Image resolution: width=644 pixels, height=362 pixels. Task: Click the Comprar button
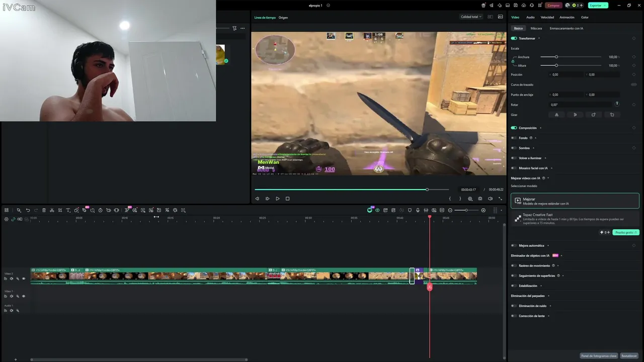pyautogui.click(x=553, y=6)
